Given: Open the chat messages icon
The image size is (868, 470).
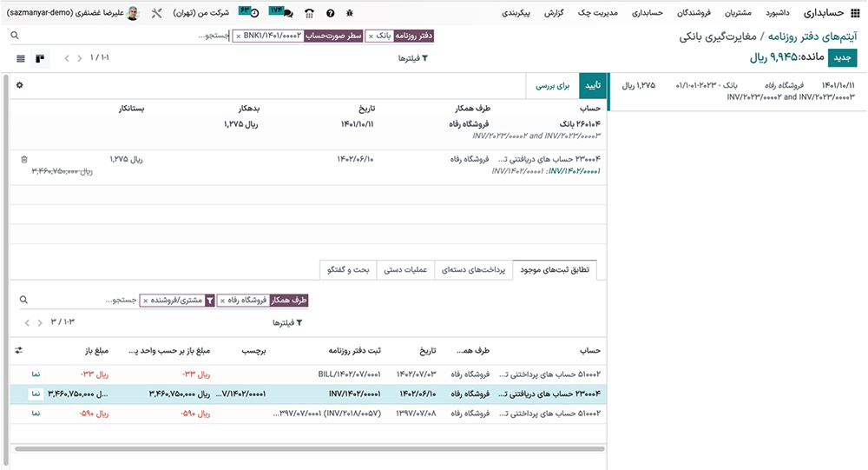Looking at the screenshot, I should pyautogui.click(x=285, y=14).
